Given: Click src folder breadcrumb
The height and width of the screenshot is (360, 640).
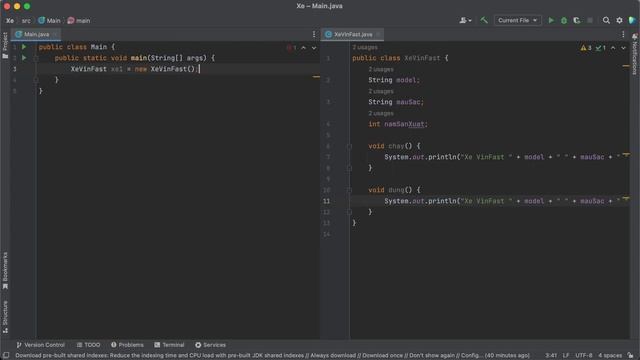Looking at the screenshot, I should 26,20.
